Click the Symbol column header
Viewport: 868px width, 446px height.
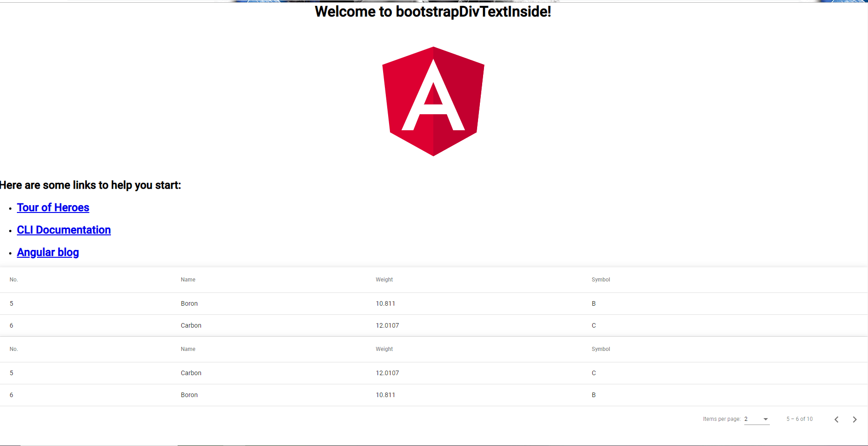[x=600, y=279]
